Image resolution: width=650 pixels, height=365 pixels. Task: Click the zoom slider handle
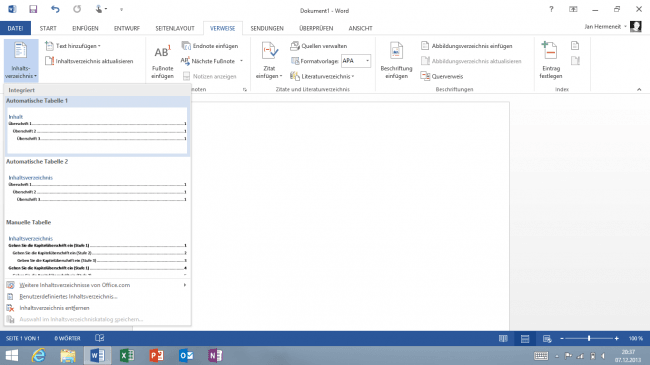coord(589,338)
